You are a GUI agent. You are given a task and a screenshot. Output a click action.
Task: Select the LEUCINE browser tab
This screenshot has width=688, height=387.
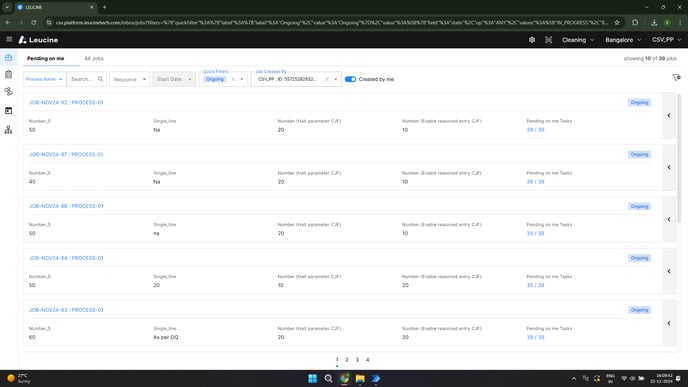[55, 7]
